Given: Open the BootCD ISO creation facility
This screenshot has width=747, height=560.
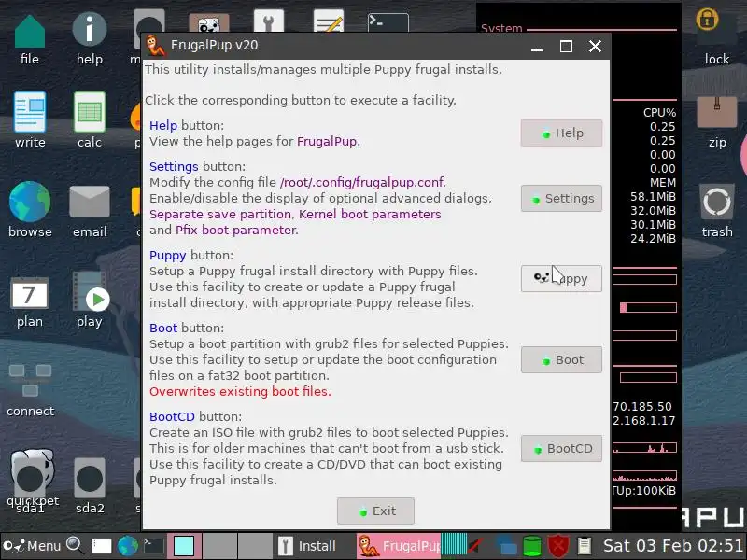Looking at the screenshot, I should pos(561,449).
